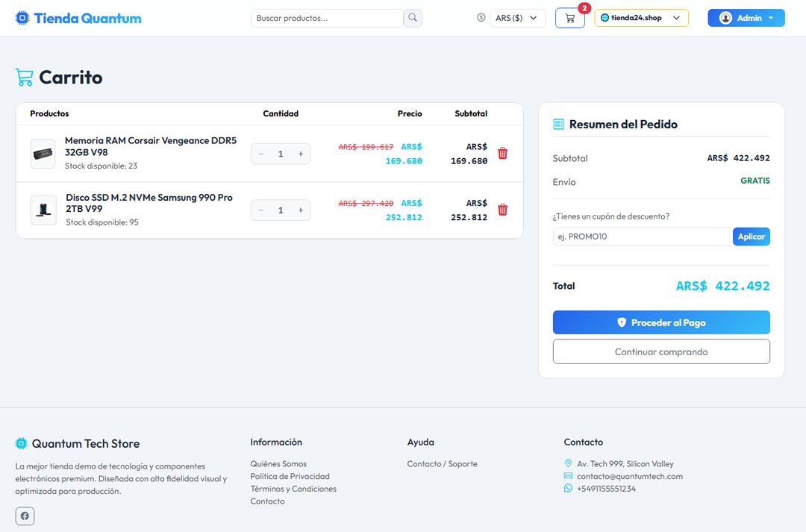
Task: Open Términos y Condiciones footer link
Action: tap(293, 488)
